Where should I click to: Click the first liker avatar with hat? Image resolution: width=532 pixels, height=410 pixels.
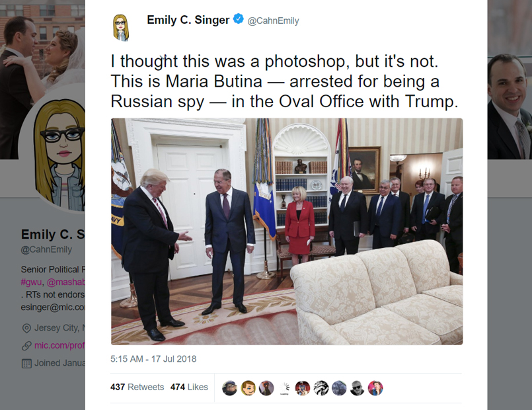coord(230,388)
